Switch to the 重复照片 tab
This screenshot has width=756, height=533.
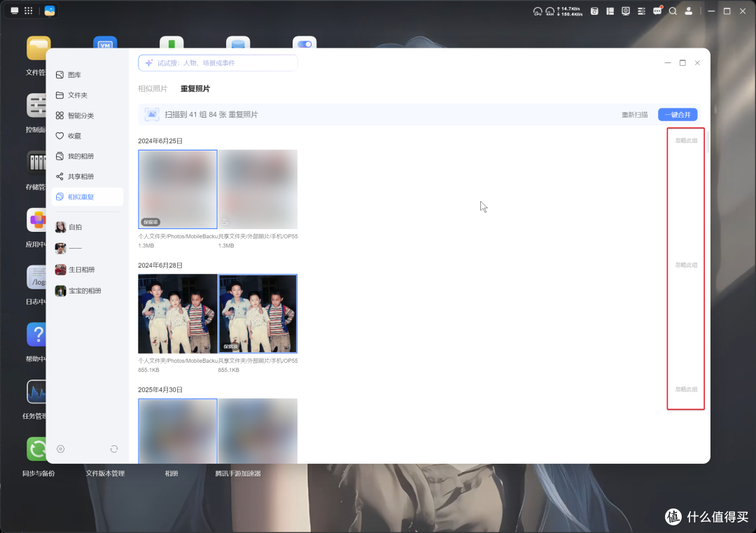(195, 89)
